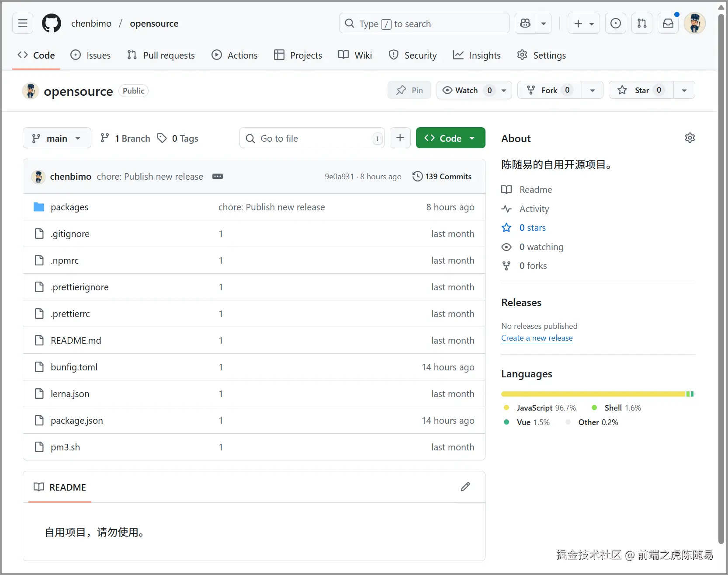Screen dimensions: 728x575
Task: Open the About section settings gear
Action: pyautogui.click(x=690, y=138)
